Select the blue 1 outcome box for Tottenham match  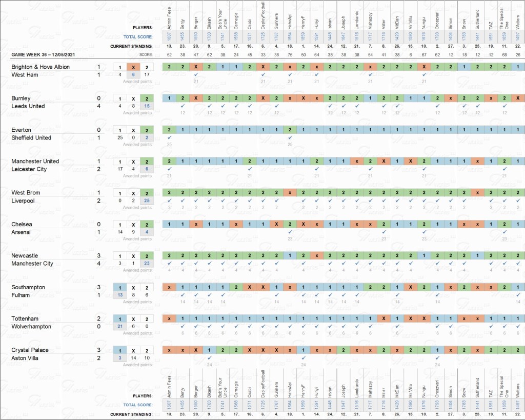click(120, 318)
